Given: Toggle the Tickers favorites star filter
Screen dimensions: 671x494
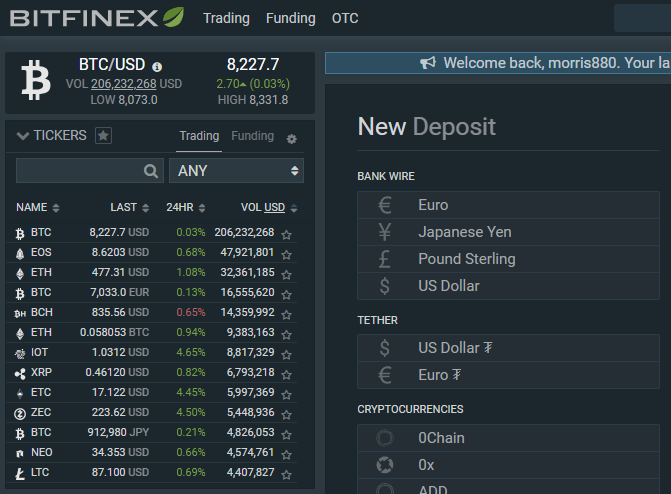Looking at the screenshot, I should pos(103,136).
